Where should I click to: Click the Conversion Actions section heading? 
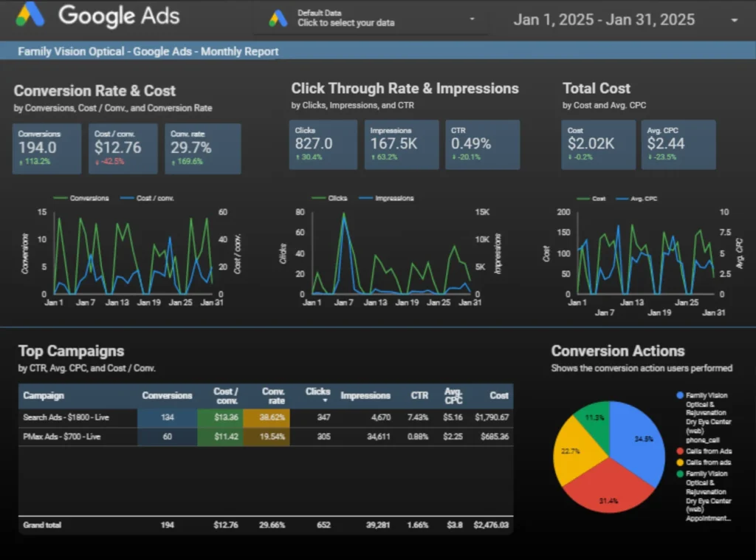(618, 351)
